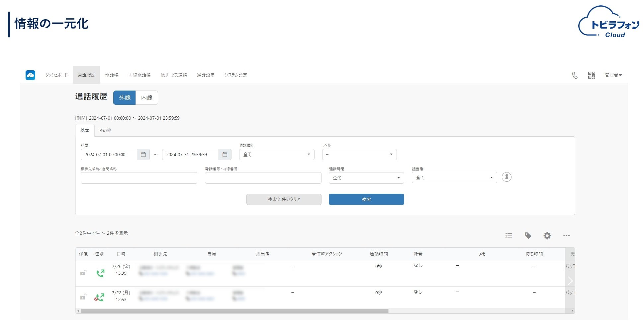Click the failed call icon for 7/22
Image resolution: width=644 pixels, height=333 pixels.
99,297
